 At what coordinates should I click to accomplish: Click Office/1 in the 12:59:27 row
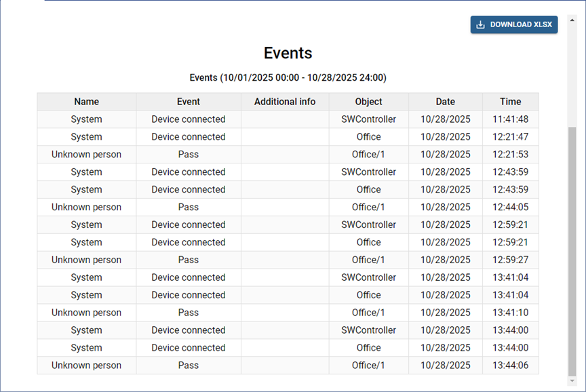tap(368, 260)
